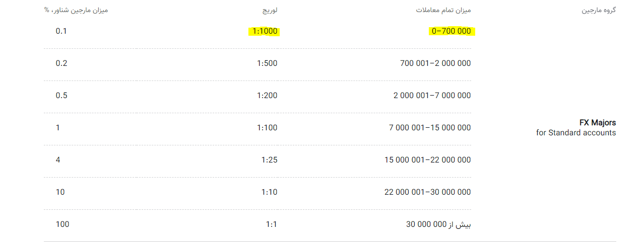644x242 pixels.
Task: Click the 'میزان تمام معاملات' column header
Action: tap(444, 10)
